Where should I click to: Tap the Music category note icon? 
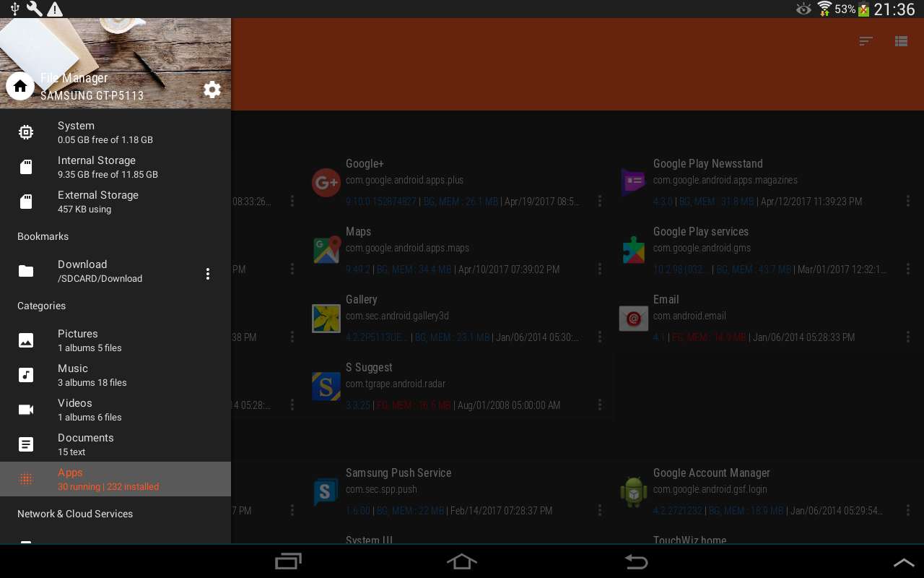tap(26, 375)
